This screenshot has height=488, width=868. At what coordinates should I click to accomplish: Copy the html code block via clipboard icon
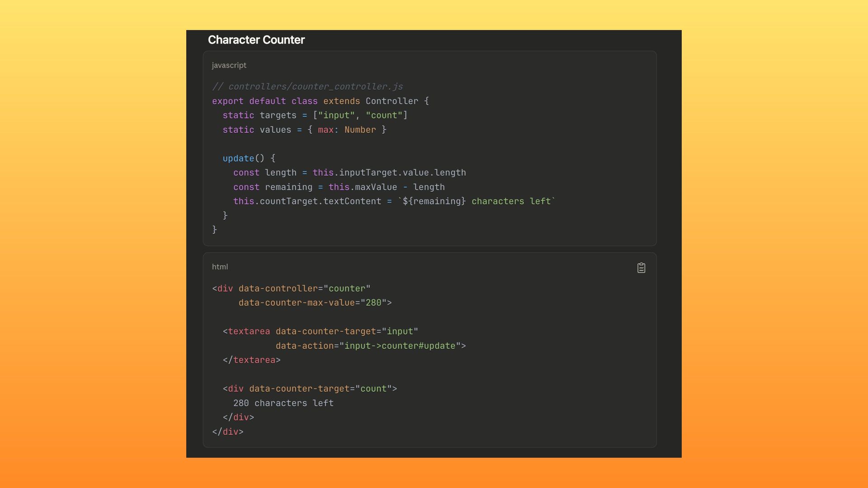click(641, 268)
